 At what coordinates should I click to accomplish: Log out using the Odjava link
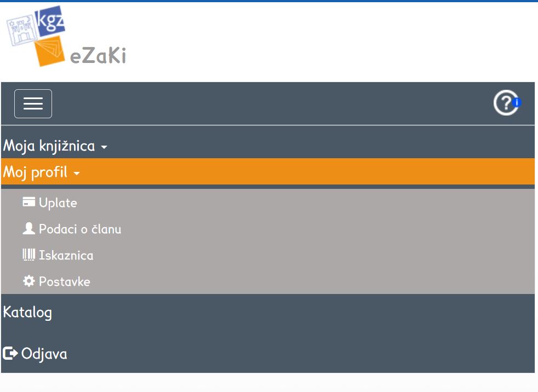tap(44, 354)
